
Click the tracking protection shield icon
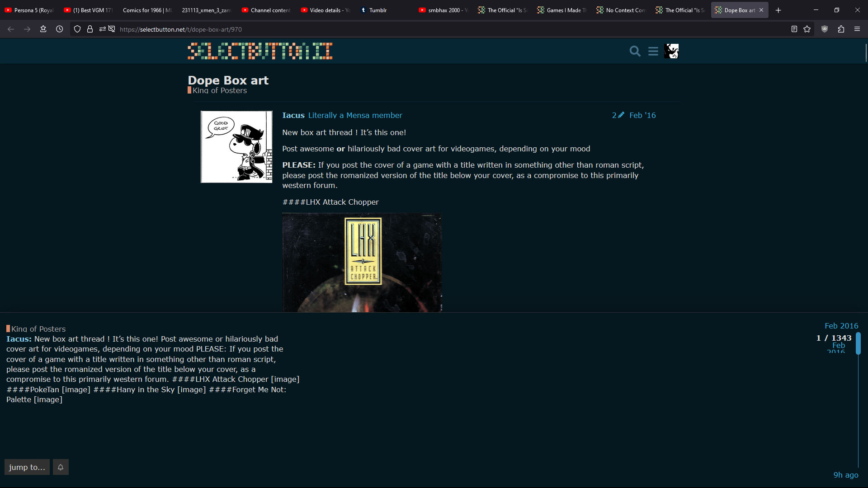[x=77, y=29]
